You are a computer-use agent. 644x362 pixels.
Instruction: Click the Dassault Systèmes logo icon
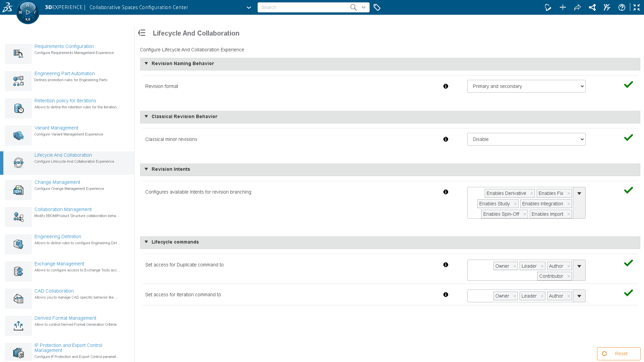(7, 7)
